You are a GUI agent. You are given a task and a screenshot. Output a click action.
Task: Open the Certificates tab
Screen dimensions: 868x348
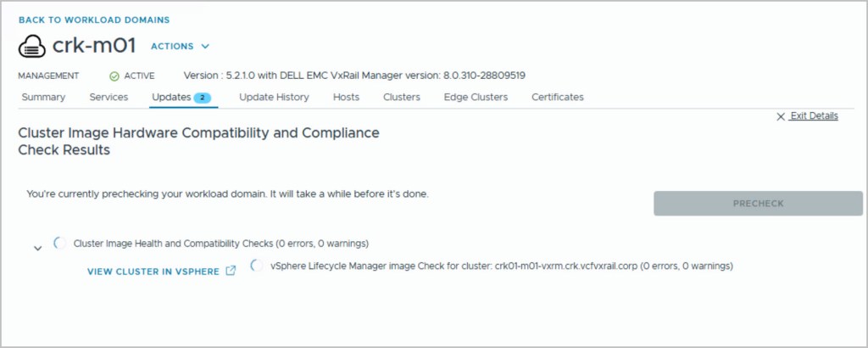pos(558,97)
